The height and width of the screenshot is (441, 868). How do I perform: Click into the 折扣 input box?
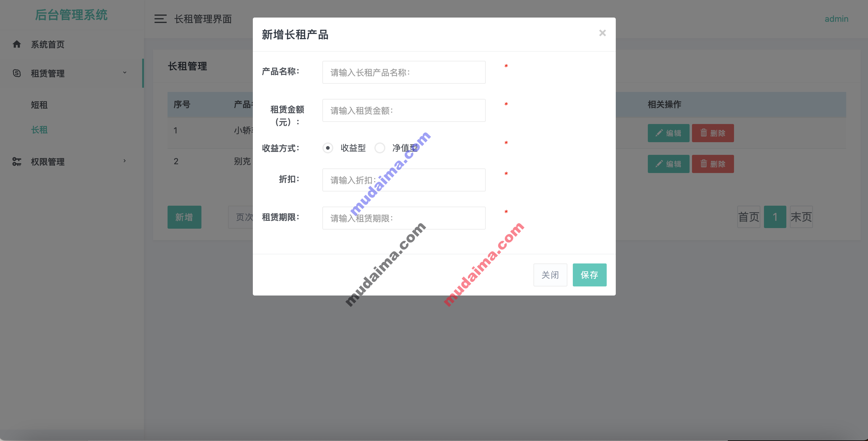[404, 180]
